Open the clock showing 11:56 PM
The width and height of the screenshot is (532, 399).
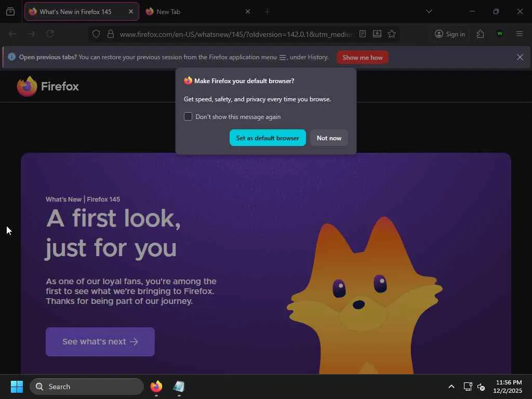coord(508,387)
